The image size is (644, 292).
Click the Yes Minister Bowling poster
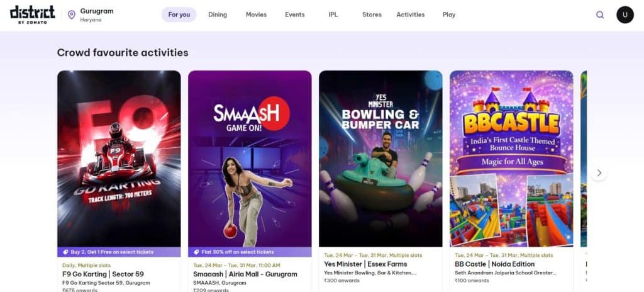tap(380, 157)
